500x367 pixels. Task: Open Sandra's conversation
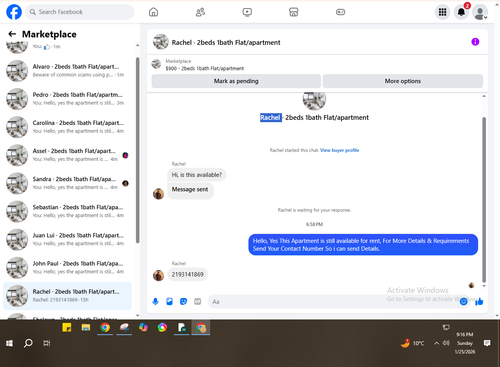pyautogui.click(x=67, y=183)
